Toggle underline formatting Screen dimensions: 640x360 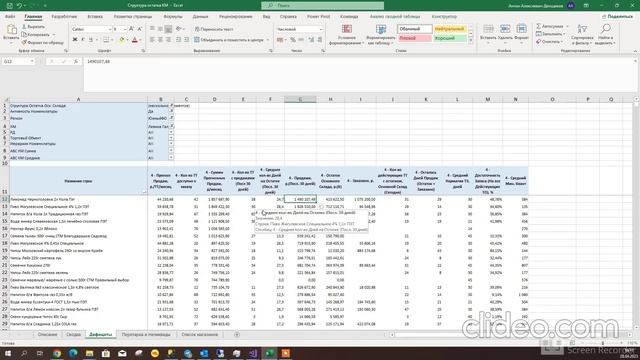pyautogui.click(x=91, y=40)
